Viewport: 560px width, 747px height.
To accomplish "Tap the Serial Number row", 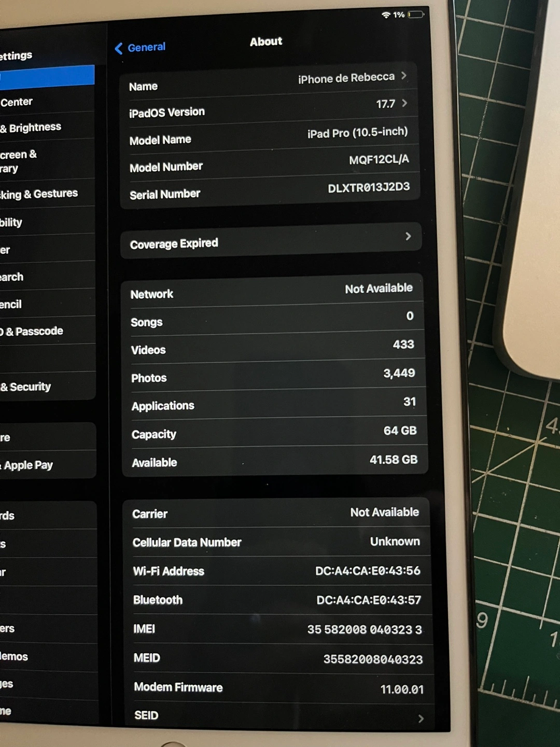I will [270, 191].
